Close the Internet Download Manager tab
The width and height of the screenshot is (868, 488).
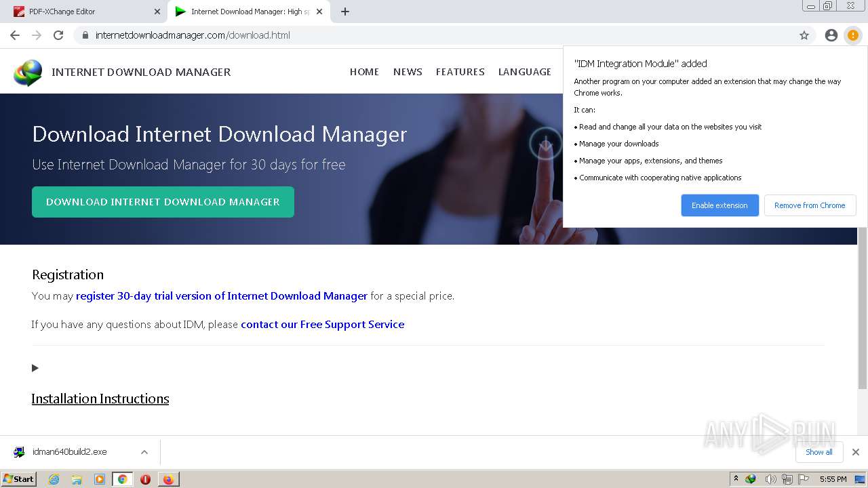[x=319, y=12]
